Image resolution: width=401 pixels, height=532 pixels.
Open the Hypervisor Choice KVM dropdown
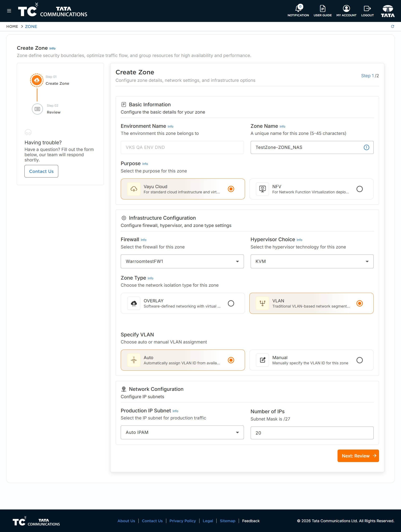pos(312,261)
